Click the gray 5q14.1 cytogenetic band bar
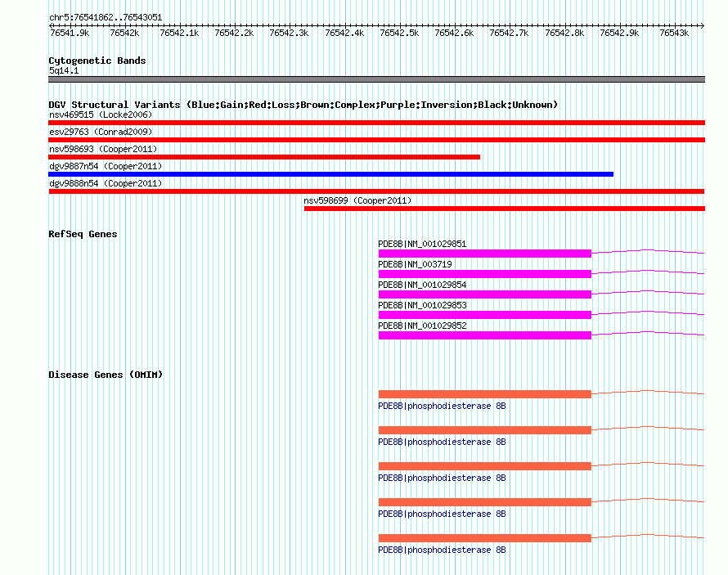 click(x=376, y=79)
